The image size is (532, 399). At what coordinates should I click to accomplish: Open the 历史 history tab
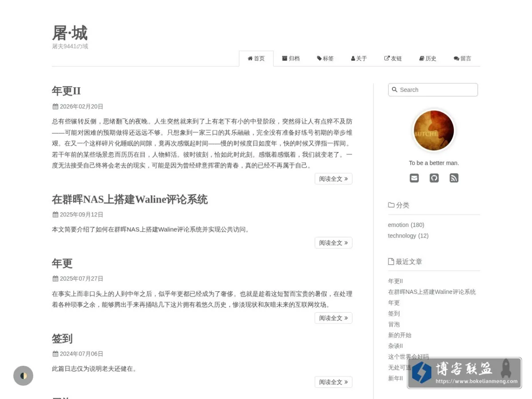428,59
